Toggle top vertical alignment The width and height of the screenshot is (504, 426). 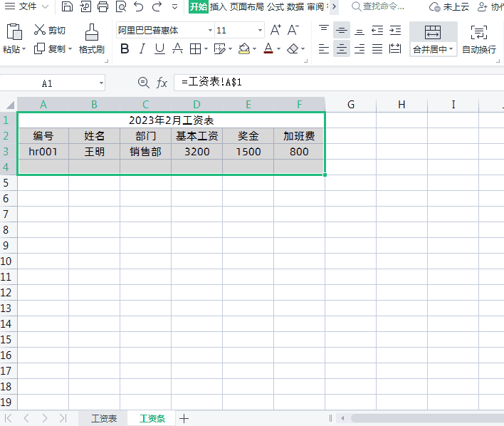pyautogui.click(x=324, y=30)
